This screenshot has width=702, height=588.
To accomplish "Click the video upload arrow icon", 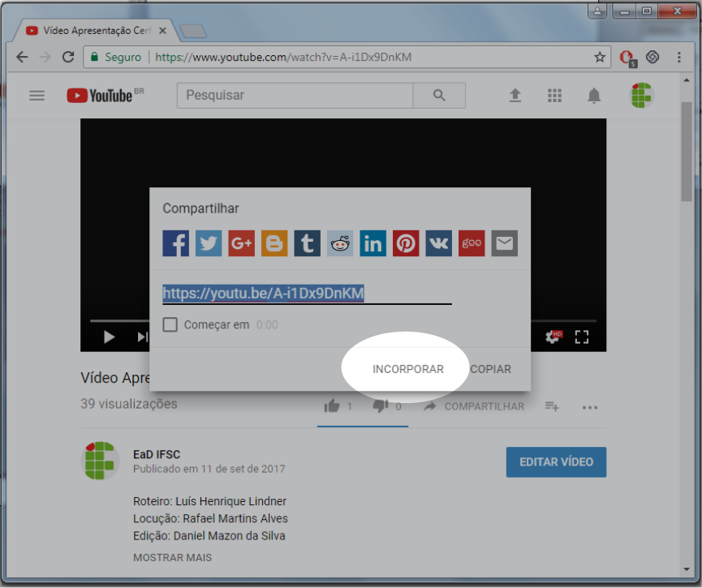I will click(515, 96).
